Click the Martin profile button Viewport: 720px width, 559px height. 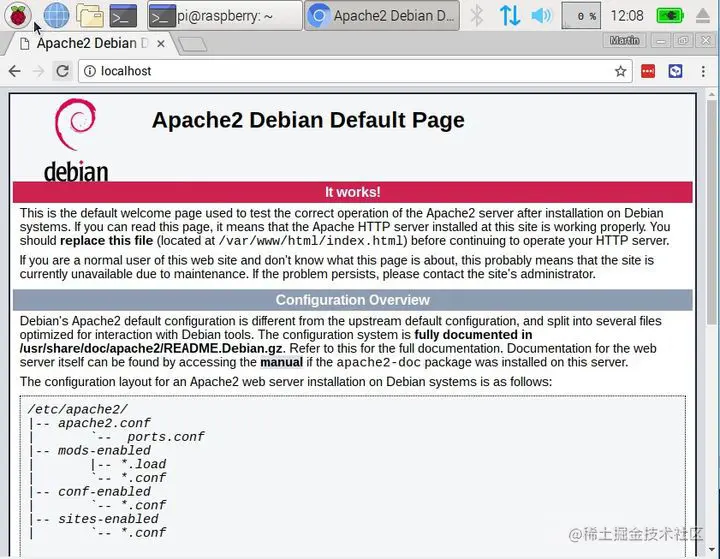tap(624, 40)
